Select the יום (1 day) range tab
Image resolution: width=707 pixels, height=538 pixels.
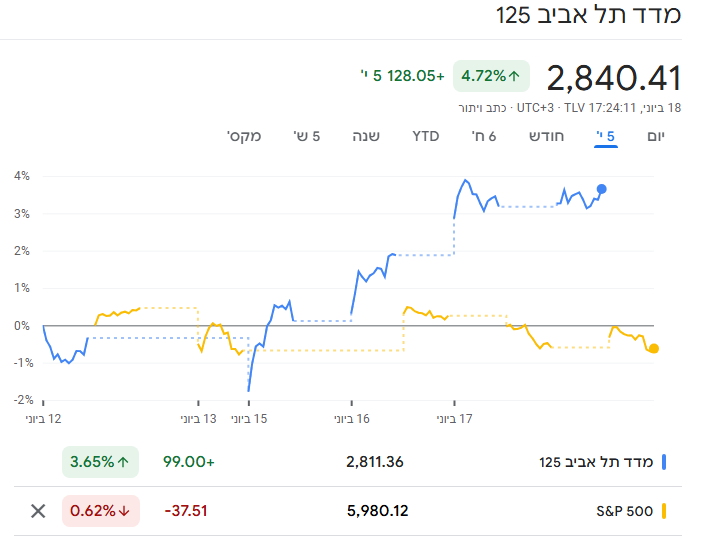(x=656, y=136)
